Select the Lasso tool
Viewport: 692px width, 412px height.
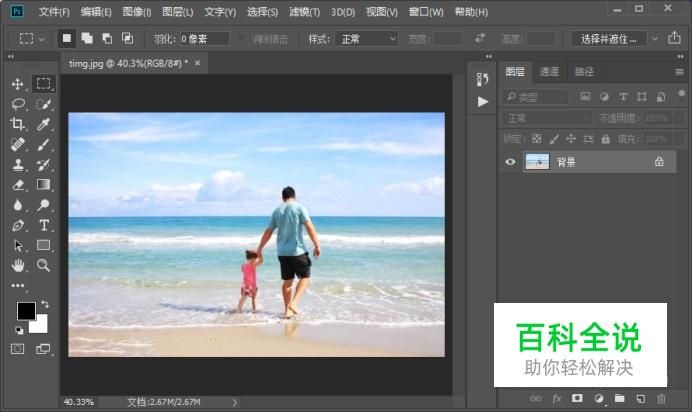tap(18, 104)
